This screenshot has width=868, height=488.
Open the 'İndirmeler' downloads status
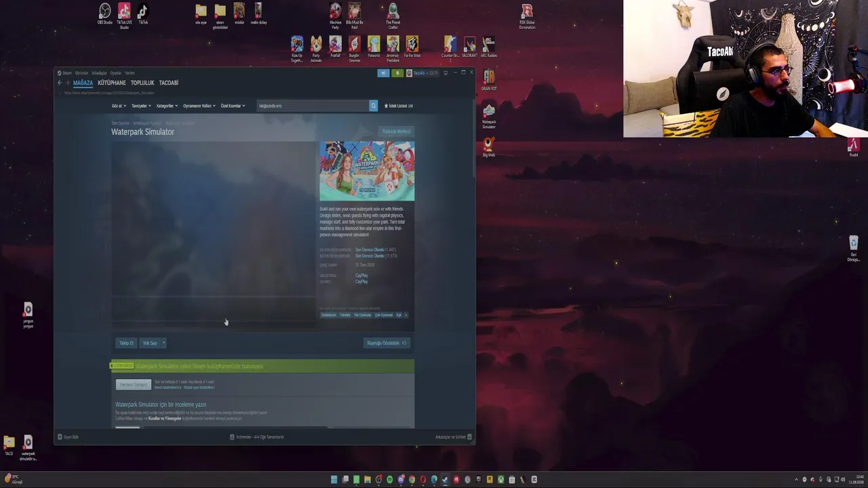(257, 437)
